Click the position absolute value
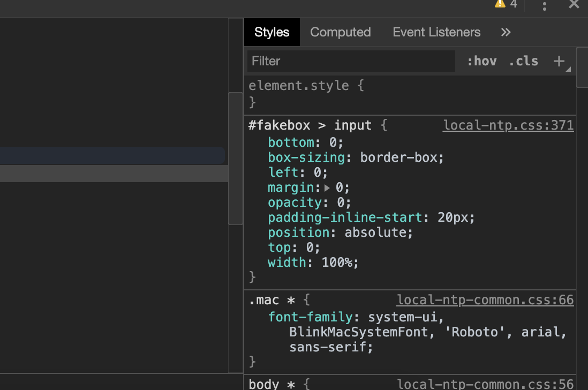The height and width of the screenshot is (390, 588). click(378, 232)
